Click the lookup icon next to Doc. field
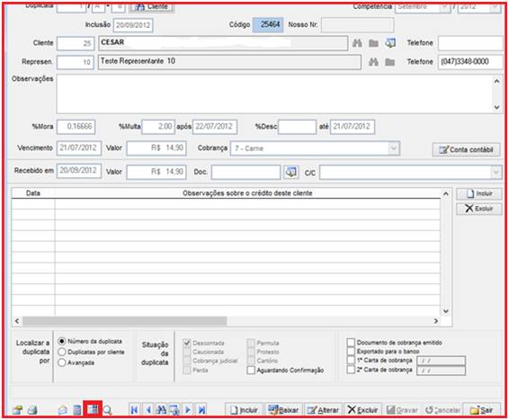This screenshot has width=509, height=420. click(x=290, y=172)
